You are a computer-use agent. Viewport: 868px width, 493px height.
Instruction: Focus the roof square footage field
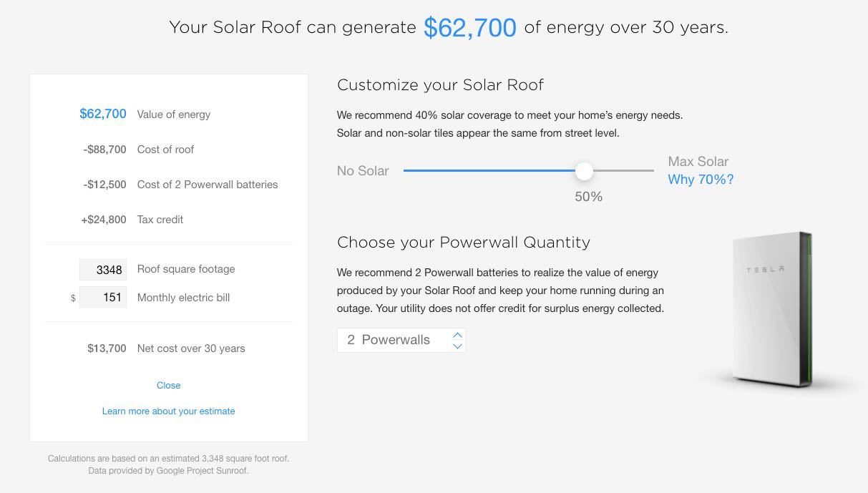click(103, 270)
